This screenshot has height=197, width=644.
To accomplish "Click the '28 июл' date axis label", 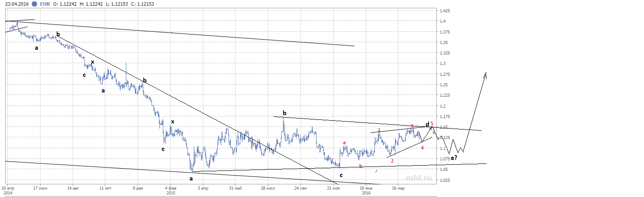I will coord(268,188).
